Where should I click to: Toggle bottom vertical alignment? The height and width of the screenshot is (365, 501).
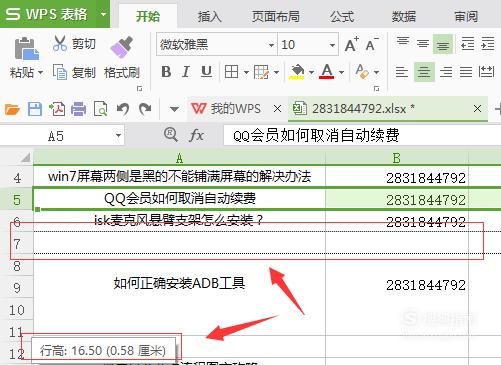click(x=443, y=44)
